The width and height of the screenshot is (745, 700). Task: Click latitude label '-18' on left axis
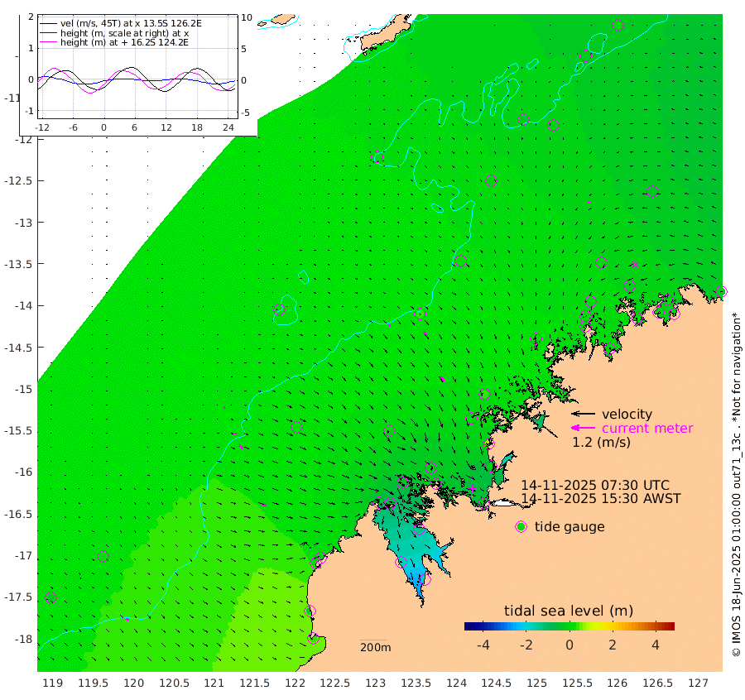(x=23, y=640)
